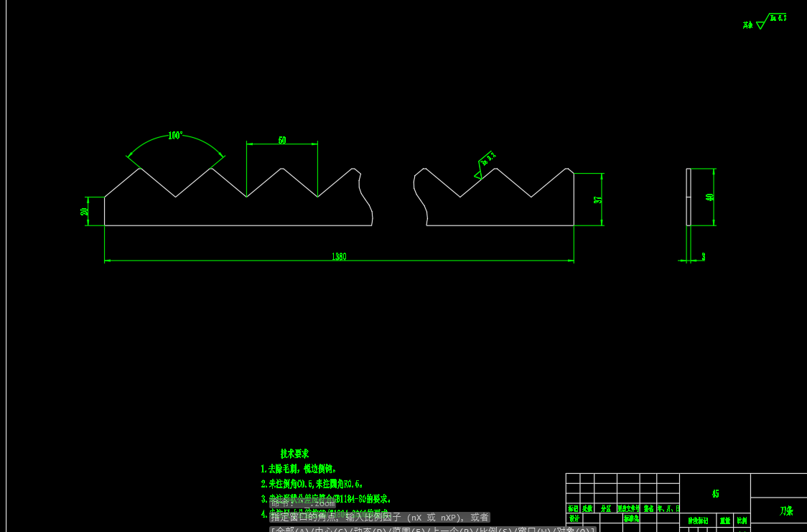Select 阶段标记 cell in title block
Screen dimensions: 807x532
point(699,521)
